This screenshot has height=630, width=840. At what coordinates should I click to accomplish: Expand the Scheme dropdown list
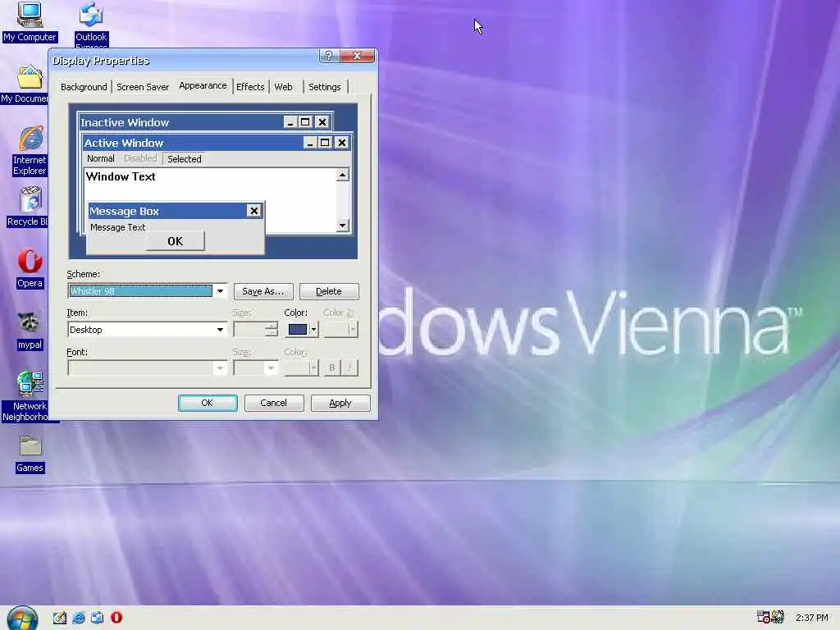point(220,291)
